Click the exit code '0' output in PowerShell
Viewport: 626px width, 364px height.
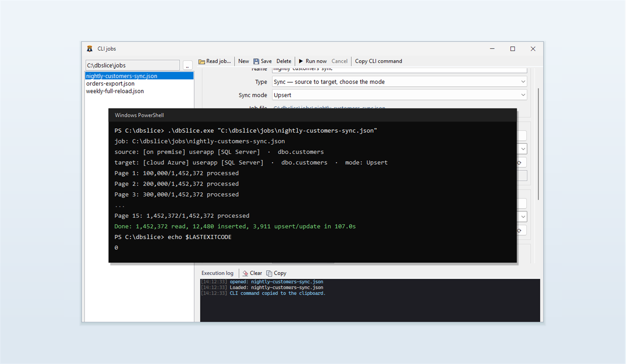pyautogui.click(x=116, y=247)
